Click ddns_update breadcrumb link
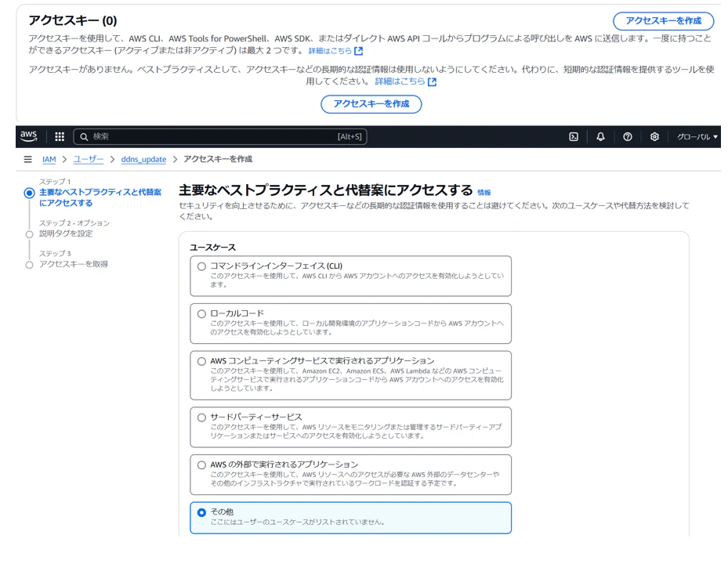Image resolution: width=728 pixels, height=564 pixels. click(143, 159)
